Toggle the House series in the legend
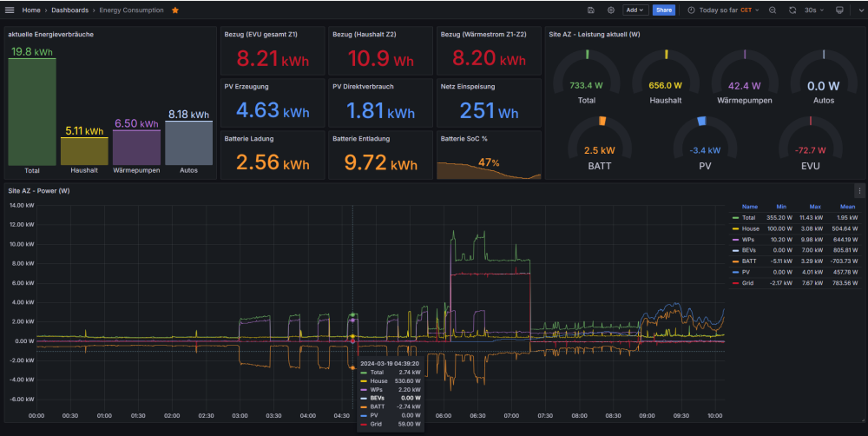 [751, 228]
